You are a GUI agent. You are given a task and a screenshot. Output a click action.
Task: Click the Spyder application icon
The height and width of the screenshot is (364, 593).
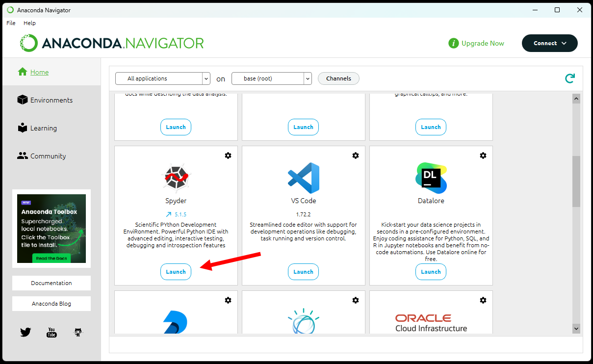(176, 177)
